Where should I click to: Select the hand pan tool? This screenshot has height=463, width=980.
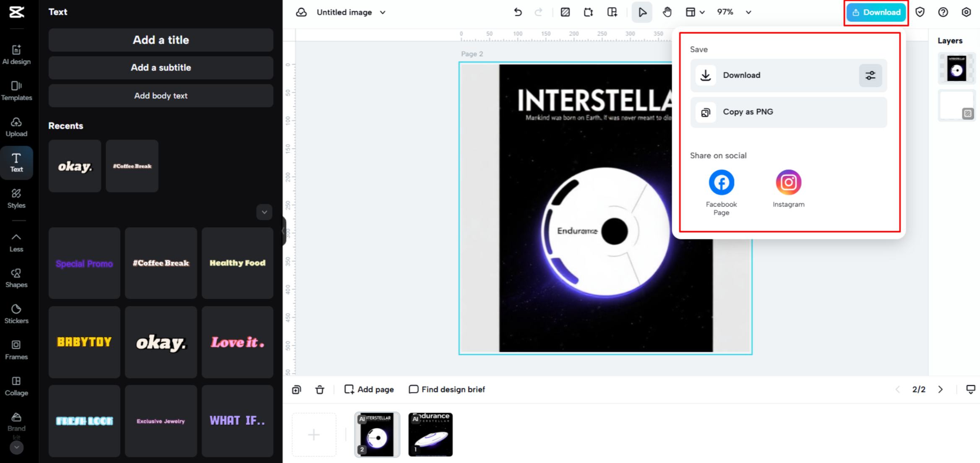(x=667, y=12)
